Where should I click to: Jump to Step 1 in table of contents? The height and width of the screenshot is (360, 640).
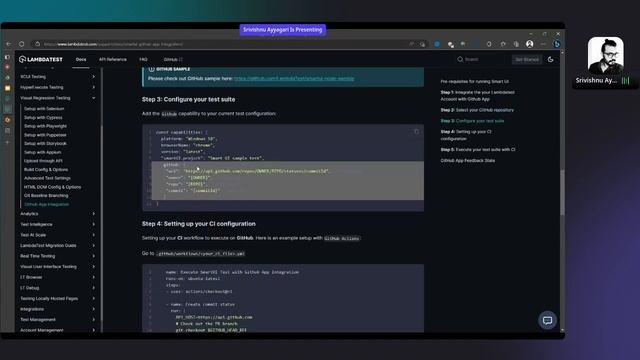pyautogui.click(x=477, y=96)
